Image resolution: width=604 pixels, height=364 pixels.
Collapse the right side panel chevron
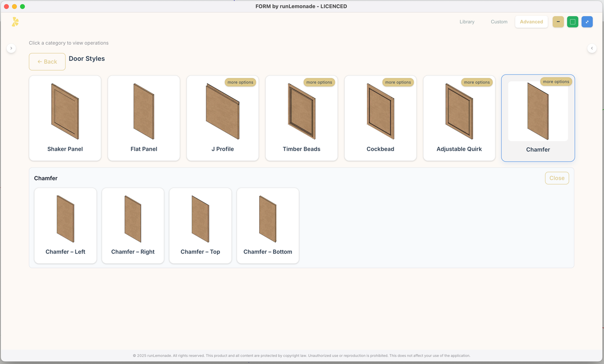592,48
